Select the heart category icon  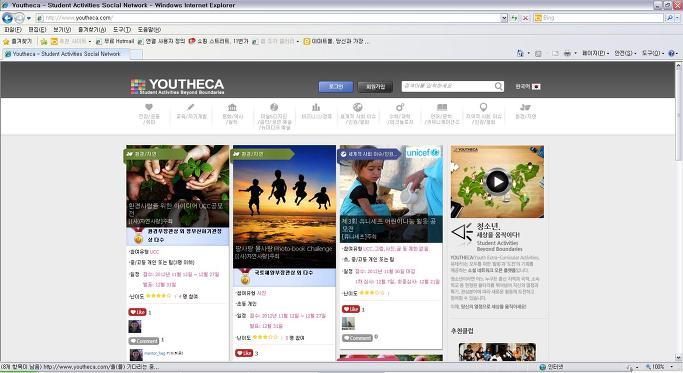[149, 107]
